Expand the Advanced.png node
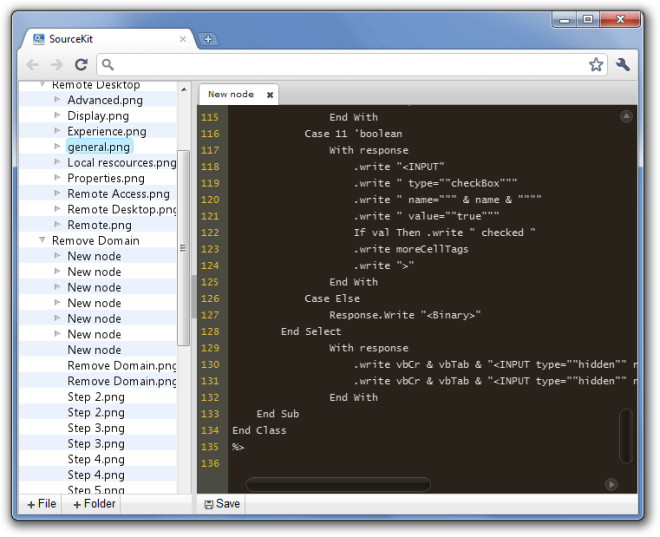 point(57,100)
